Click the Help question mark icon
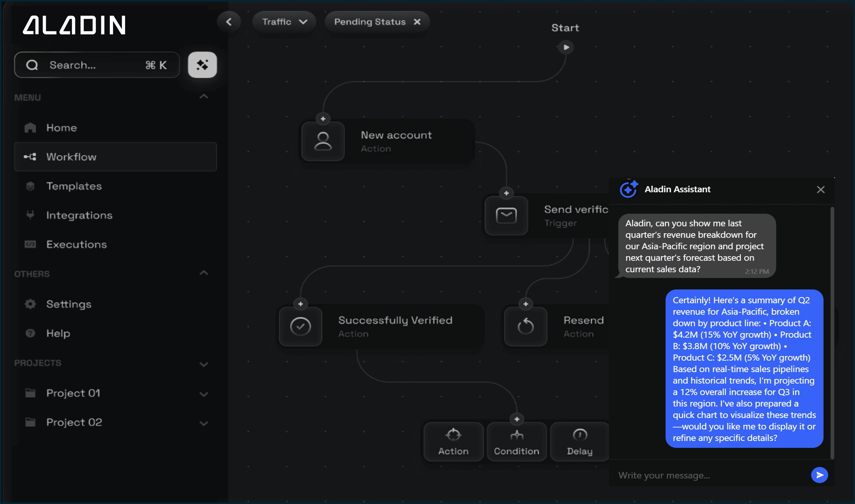 (30, 333)
